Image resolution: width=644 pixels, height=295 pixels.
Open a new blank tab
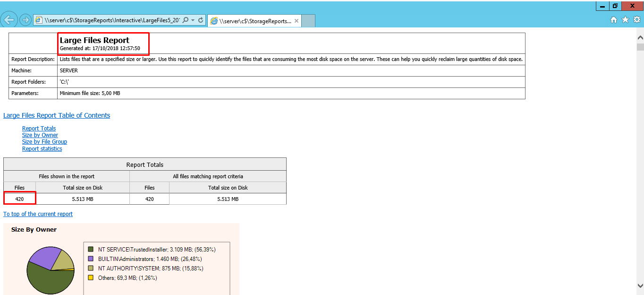308,21
